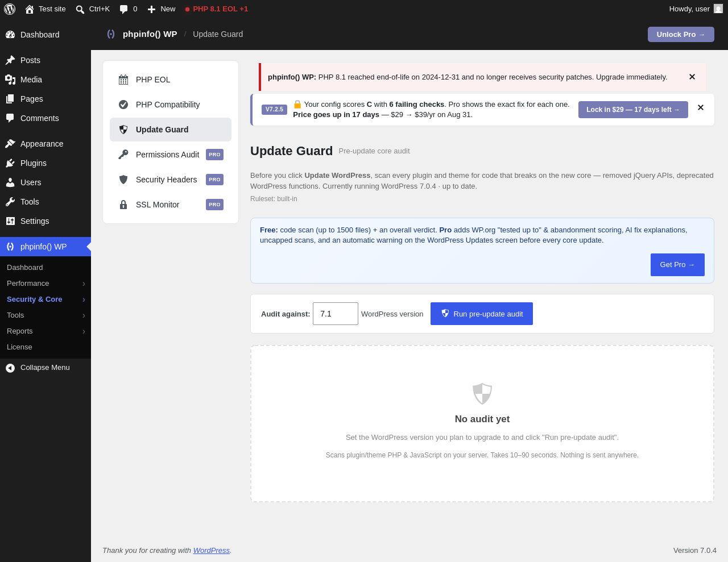Click the Security Headers shield icon
The width and height of the screenshot is (728, 562).
pos(123,180)
